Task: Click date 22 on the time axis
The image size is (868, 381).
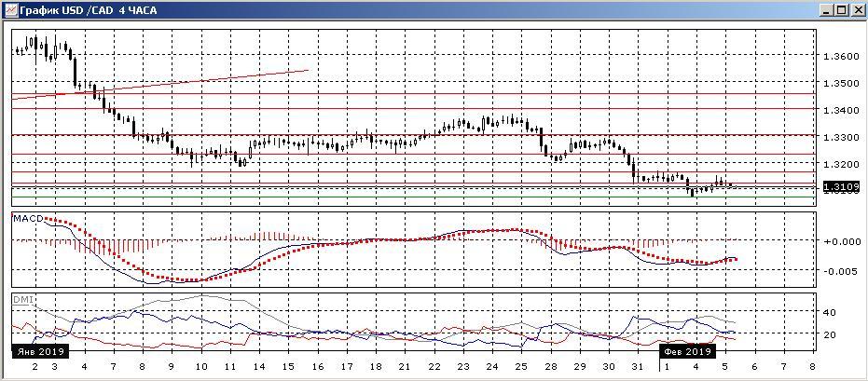Action: click(434, 367)
